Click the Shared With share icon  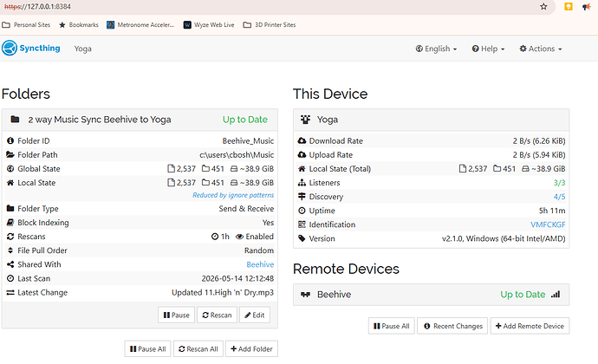10,264
